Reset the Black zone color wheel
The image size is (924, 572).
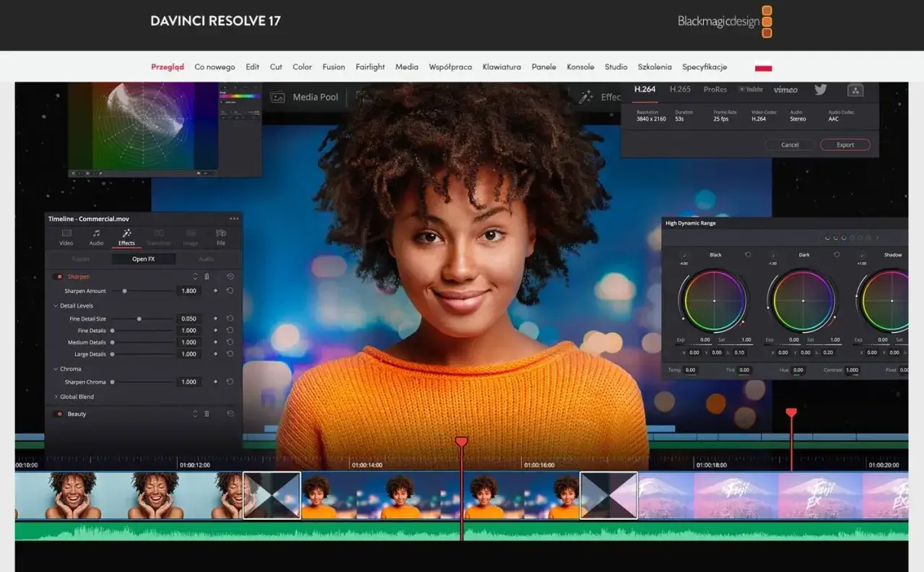(x=747, y=255)
